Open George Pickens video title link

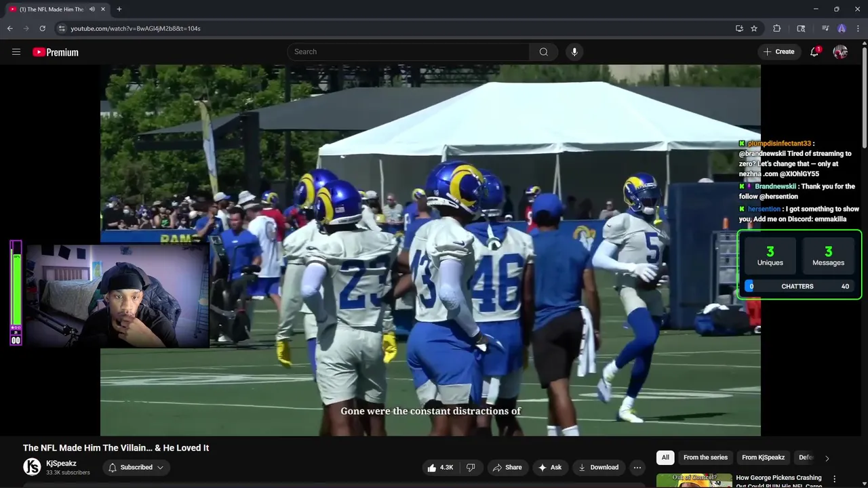[x=778, y=481]
